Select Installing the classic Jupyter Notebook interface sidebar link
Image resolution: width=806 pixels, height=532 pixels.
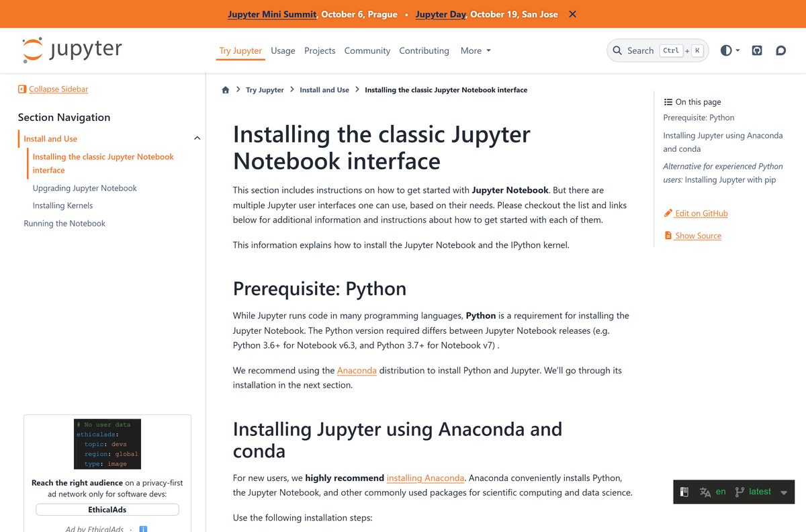(x=103, y=163)
